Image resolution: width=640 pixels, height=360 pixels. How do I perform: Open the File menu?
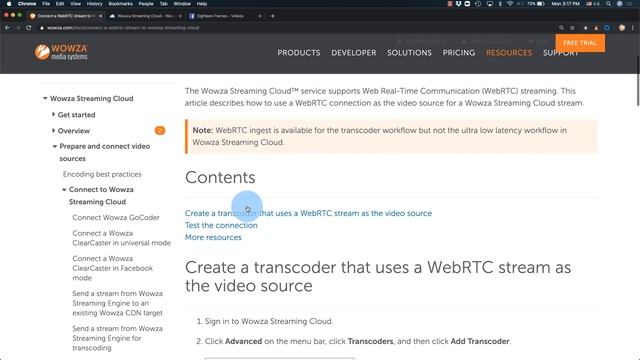[46, 4]
